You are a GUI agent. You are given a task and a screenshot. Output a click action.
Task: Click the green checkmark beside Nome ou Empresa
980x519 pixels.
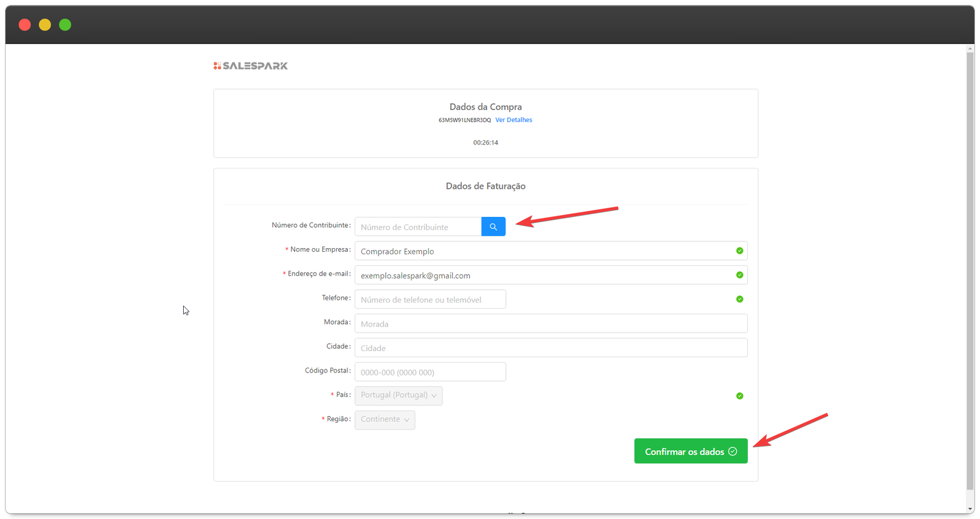point(739,251)
